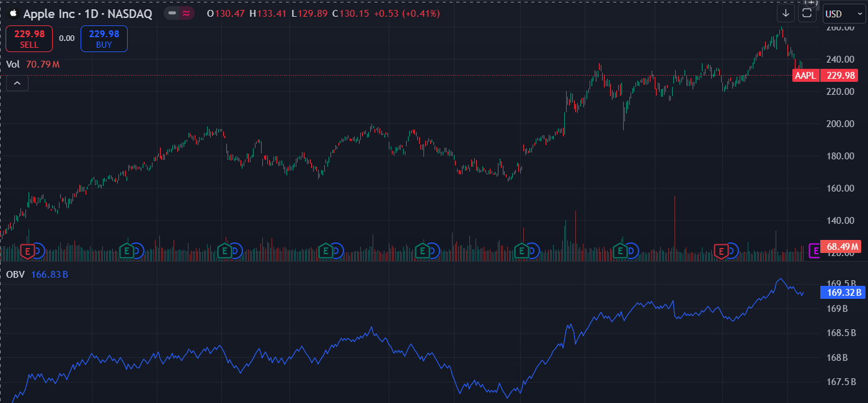
Task: Click the open value O130.47
Action: [226, 13]
